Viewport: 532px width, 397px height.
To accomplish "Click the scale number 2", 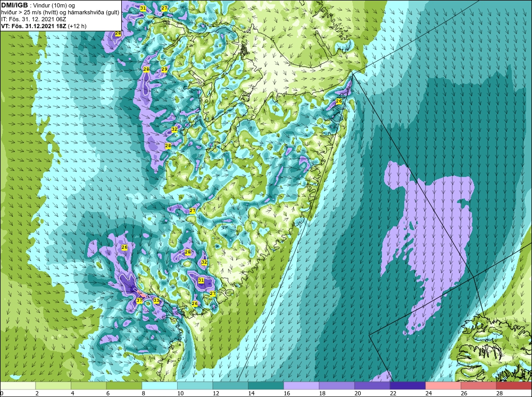I will pyautogui.click(x=37, y=393).
